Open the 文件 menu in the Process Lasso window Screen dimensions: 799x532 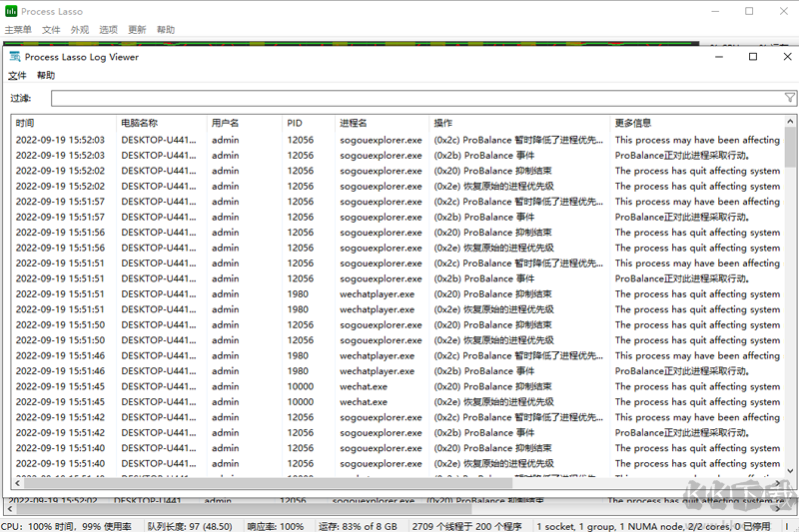pos(51,30)
